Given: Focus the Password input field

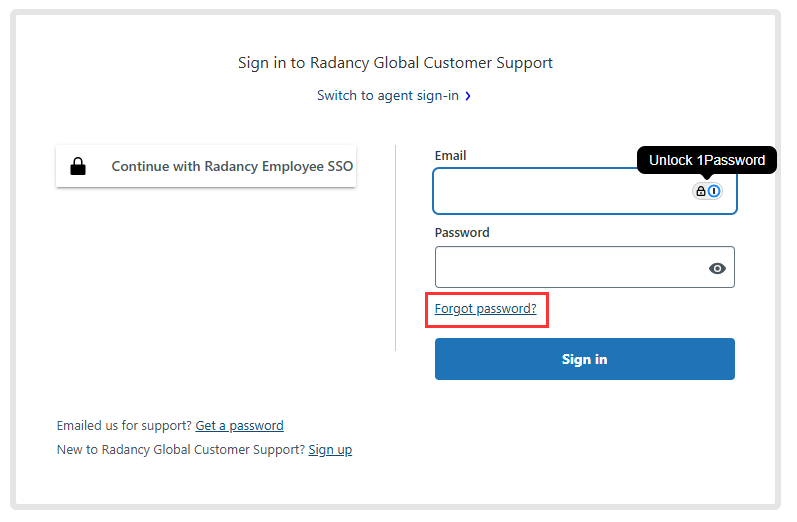Looking at the screenshot, I should [x=585, y=267].
